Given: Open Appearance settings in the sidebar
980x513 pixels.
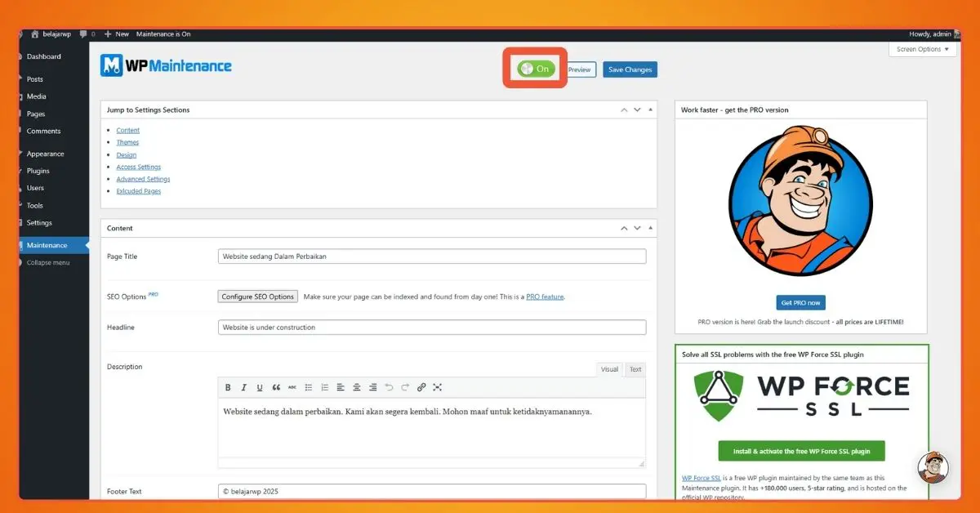Looking at the screenshot, I should 43,153.
